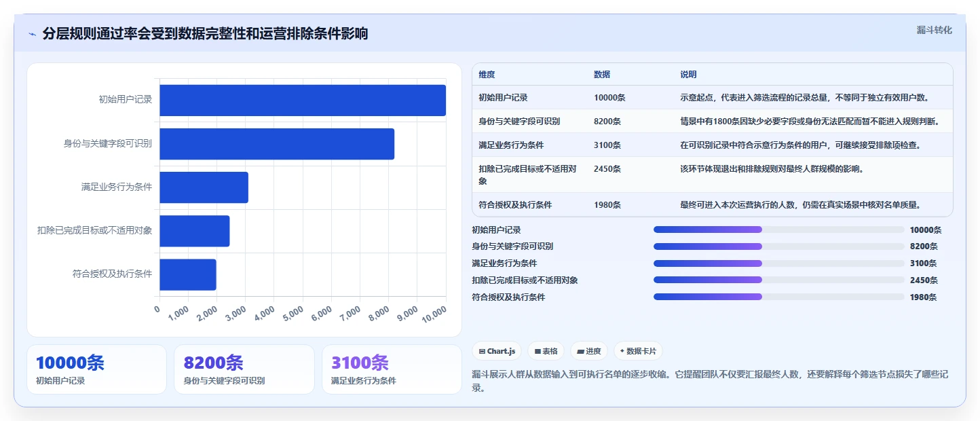Click the progress bar in the 身份与关键字段可识别 row
This screenshot has height=421, width=980.
pos(779,246)
